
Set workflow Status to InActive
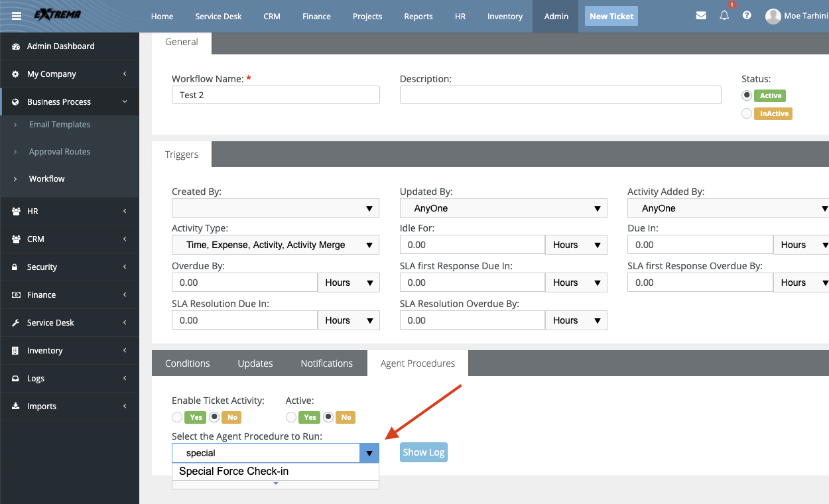click(747, 113)
